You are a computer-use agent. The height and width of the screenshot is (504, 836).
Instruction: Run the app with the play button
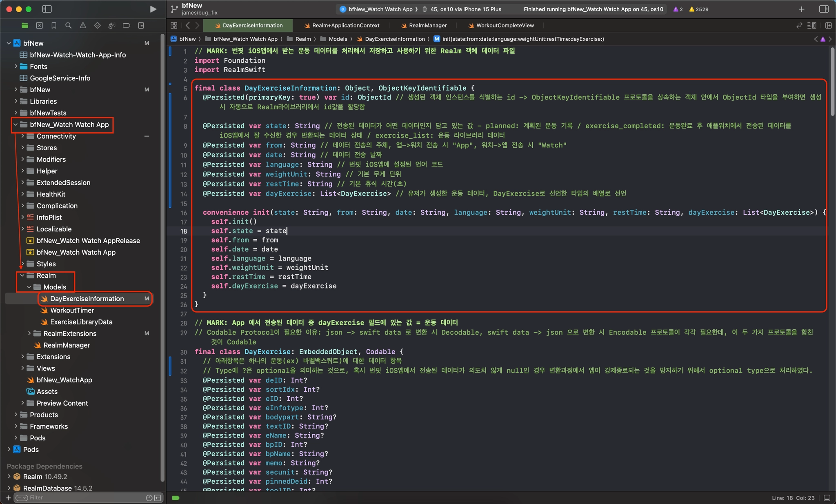coord(153,9)
